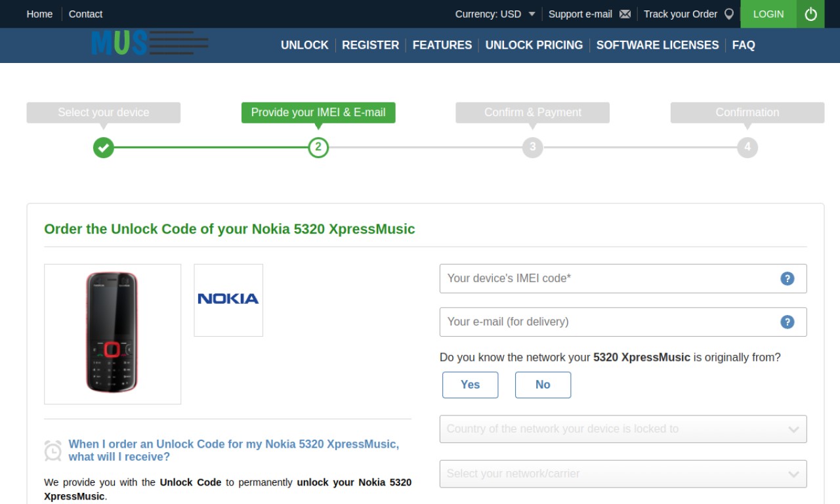
Task: Go to the SOFTWARE LICENSES menu item
Action: [657, 45]
